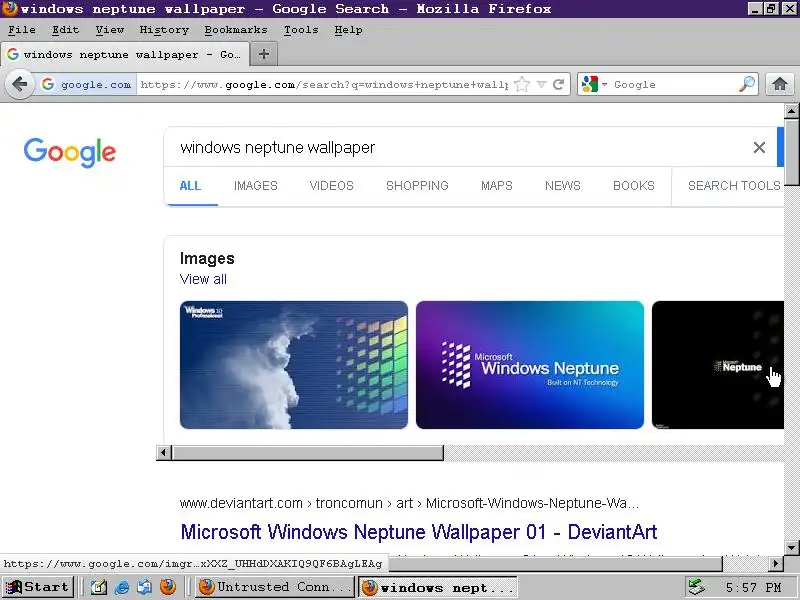Click the page vertical scrollbar up arrow
The width and height of the screenshot is (800, 600).
(791, 111)
